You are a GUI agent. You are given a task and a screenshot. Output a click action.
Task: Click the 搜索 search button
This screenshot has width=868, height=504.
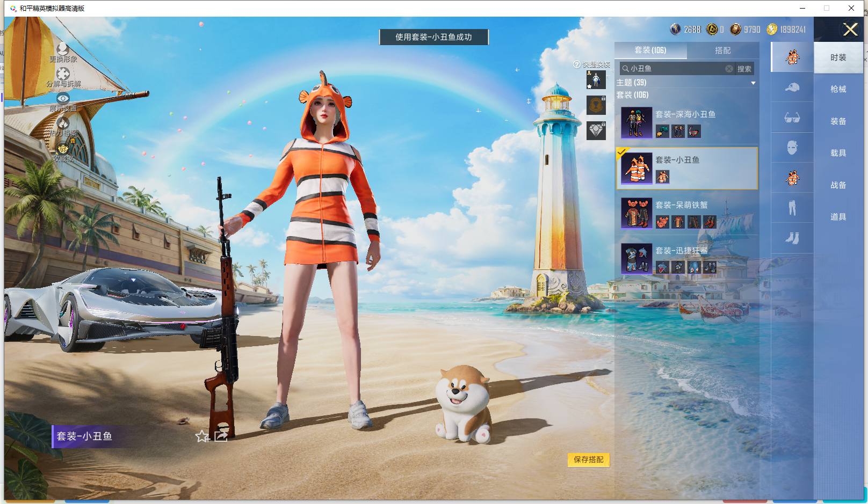744,69
